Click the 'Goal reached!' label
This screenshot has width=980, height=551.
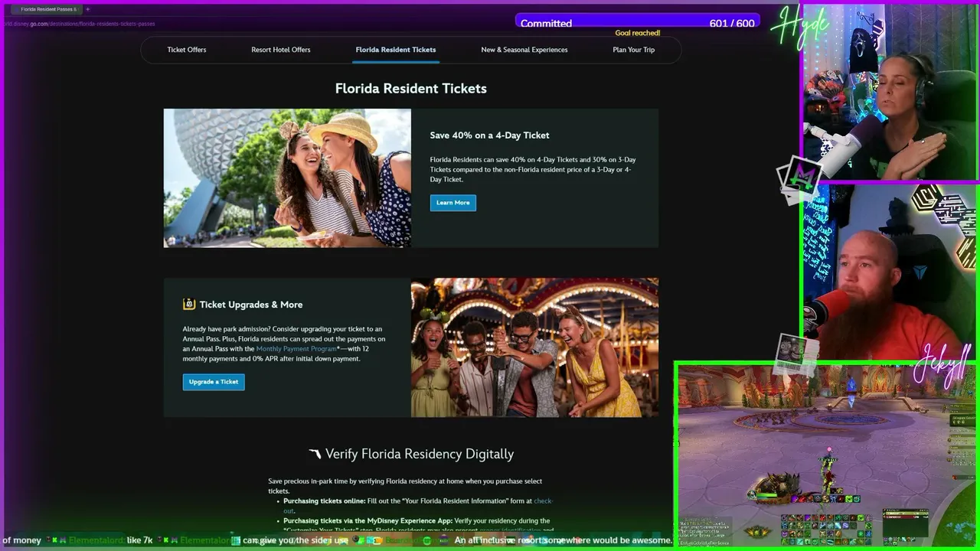click(638, 34)
